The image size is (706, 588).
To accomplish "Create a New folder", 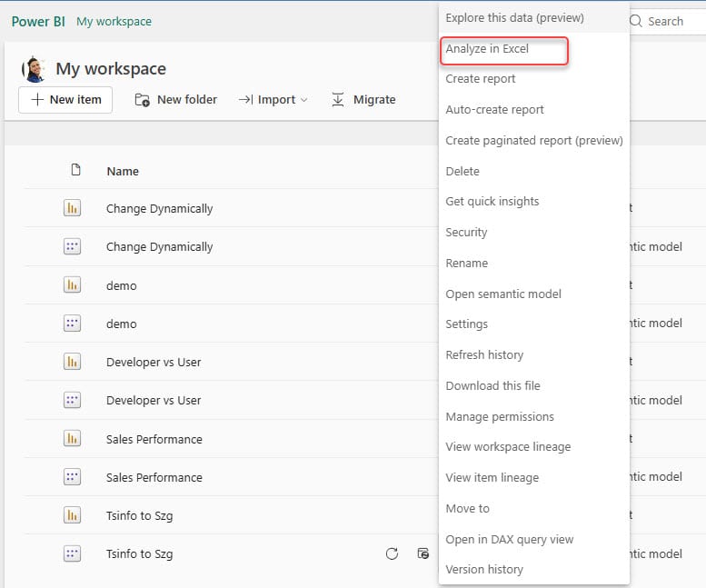I will coord(176,99).
